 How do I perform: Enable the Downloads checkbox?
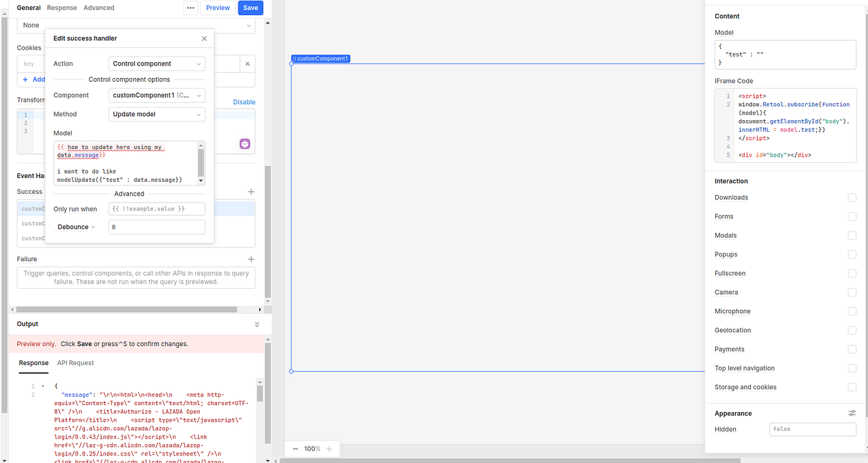[x=852, y=198]
